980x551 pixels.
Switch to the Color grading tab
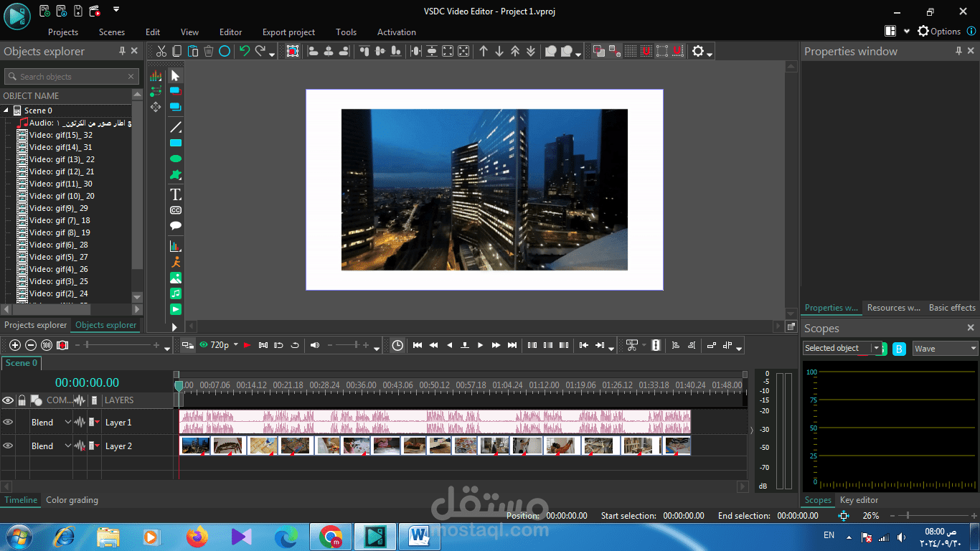(72, 500)
